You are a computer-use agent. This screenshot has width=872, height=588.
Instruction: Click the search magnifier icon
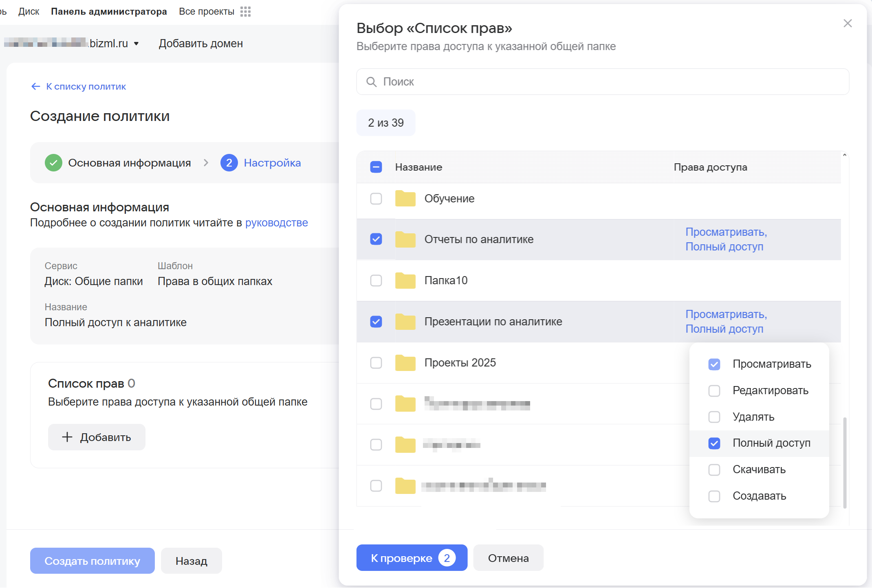point(371,82)
